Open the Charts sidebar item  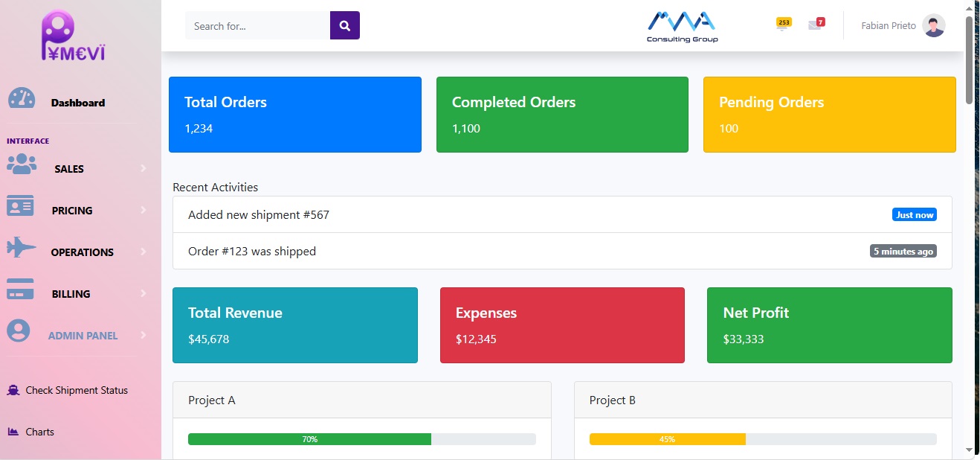(x=39, y=432)
